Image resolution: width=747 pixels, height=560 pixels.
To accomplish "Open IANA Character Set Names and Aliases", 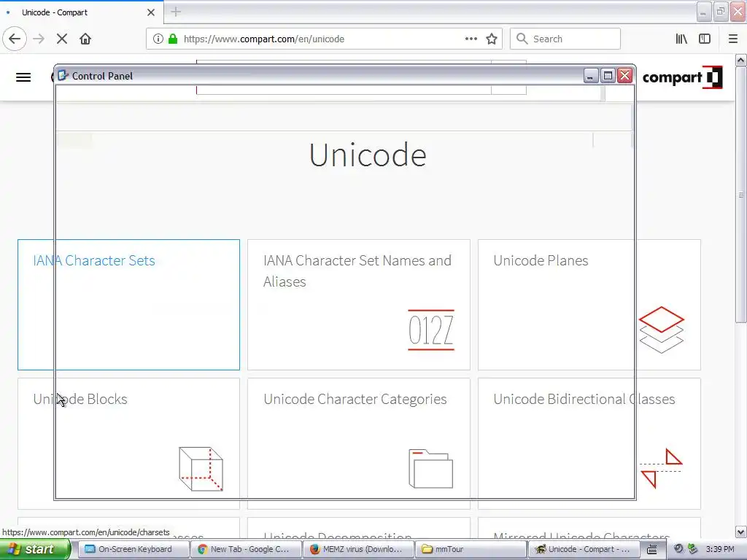I will pos(359,305).
